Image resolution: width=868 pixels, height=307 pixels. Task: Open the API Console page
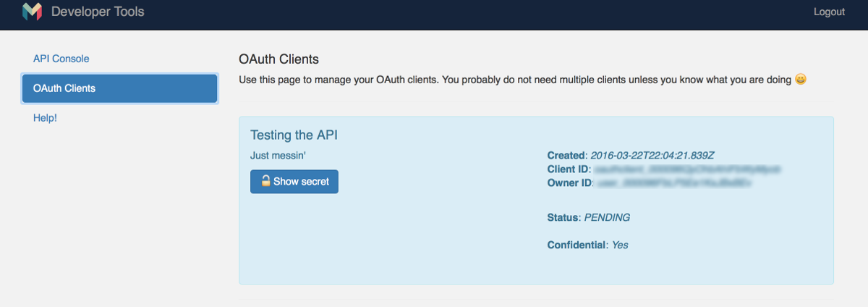point(61,59)
